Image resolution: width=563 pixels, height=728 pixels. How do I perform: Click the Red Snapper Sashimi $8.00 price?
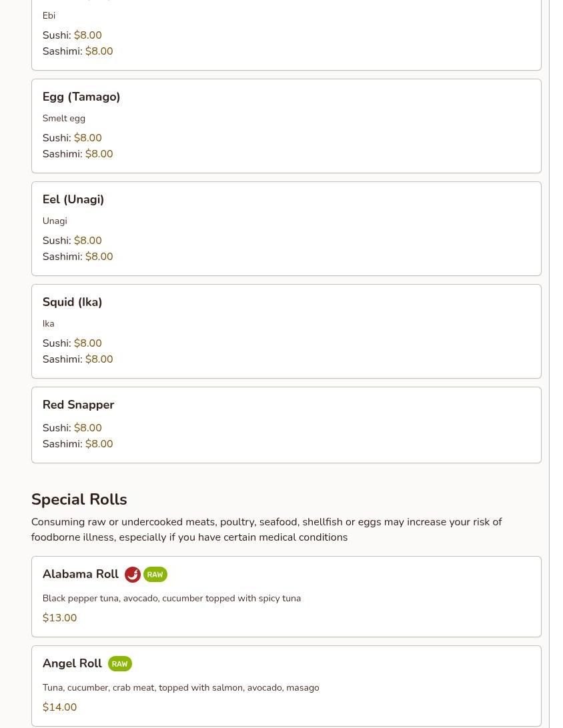click(x=99, y=444)
